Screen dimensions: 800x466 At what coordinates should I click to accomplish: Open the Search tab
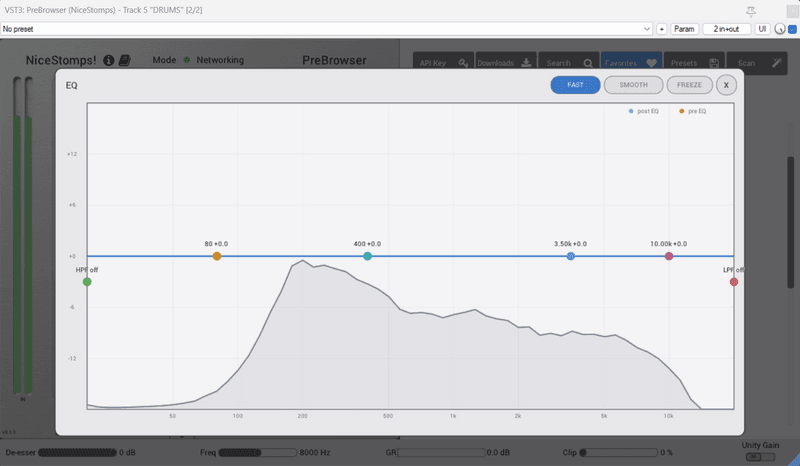568,63
